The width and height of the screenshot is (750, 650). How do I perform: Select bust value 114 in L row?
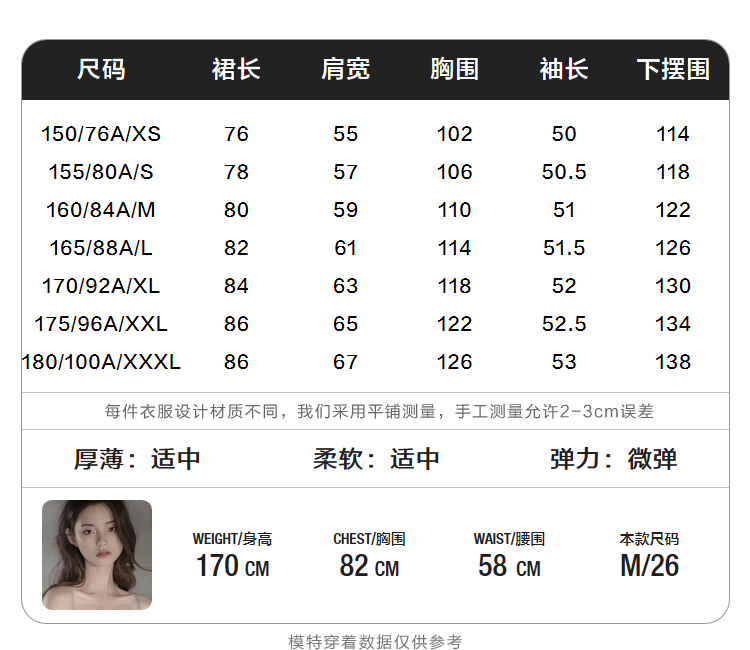[454, 248]
